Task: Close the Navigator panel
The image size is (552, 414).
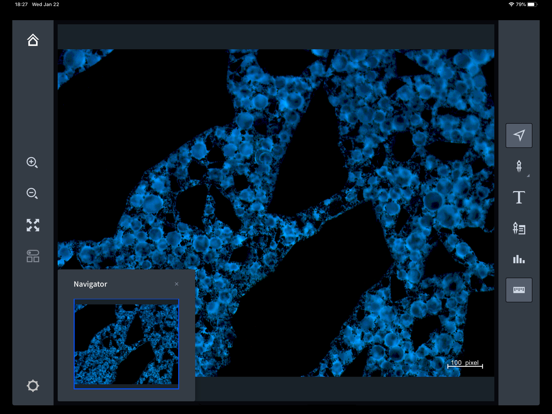Action: click(x=176, y=284)
